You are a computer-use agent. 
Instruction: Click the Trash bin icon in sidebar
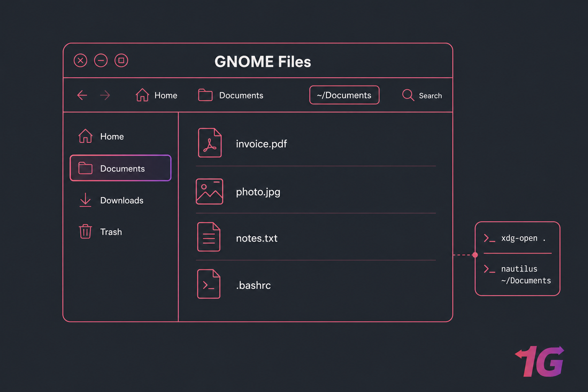pyautogui.click(x=85, y=231)
